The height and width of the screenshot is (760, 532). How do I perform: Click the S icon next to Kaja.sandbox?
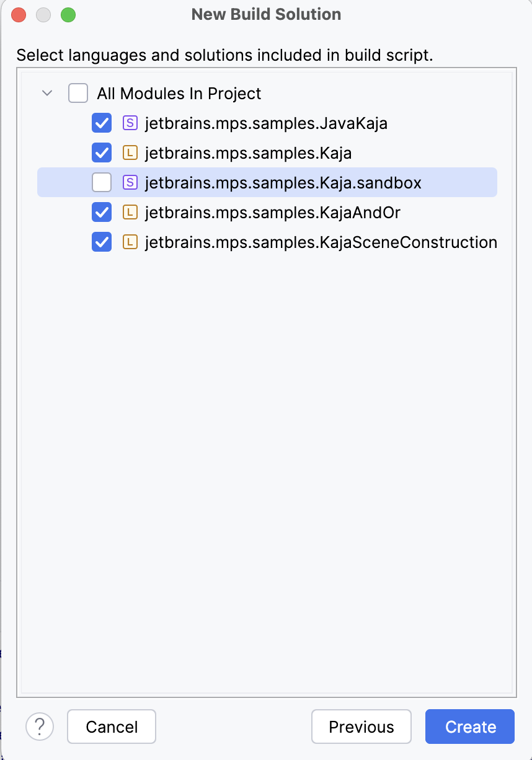[131, 182]
